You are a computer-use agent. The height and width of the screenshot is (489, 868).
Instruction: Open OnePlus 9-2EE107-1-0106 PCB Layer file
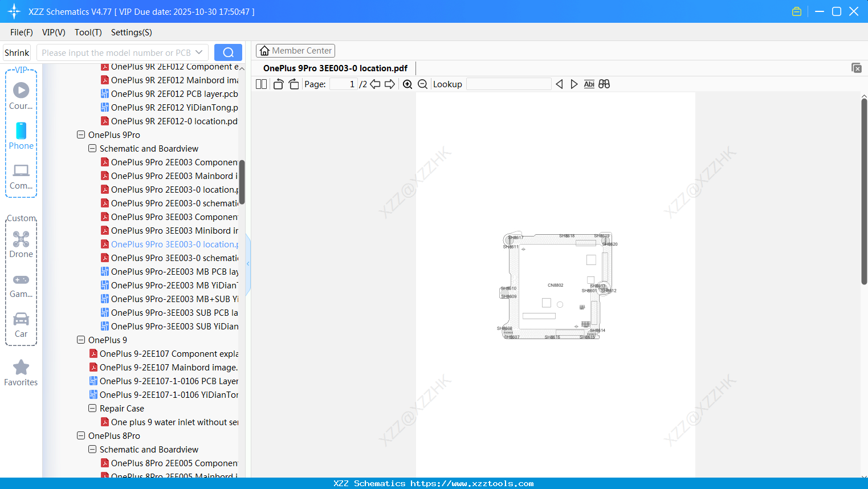coord(164,381)
